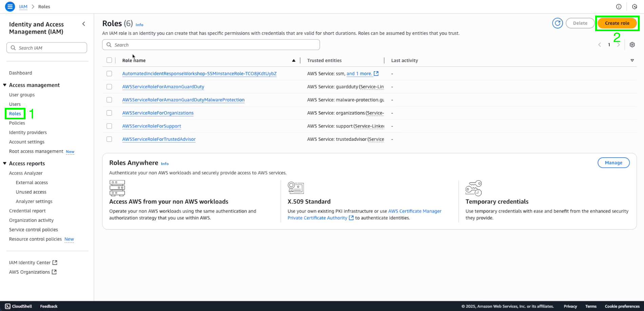Screen dimensions: 644x311
Task: Open AWS Certificate Manager link
Action: pos(415,211)
